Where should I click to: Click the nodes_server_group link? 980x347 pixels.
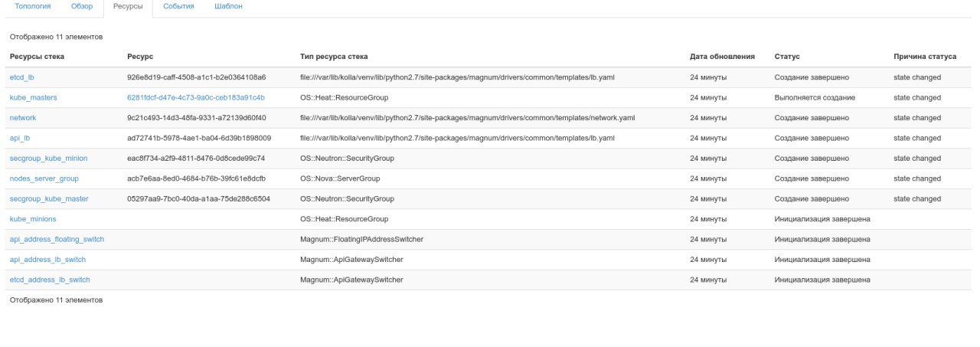coord(44,178)
